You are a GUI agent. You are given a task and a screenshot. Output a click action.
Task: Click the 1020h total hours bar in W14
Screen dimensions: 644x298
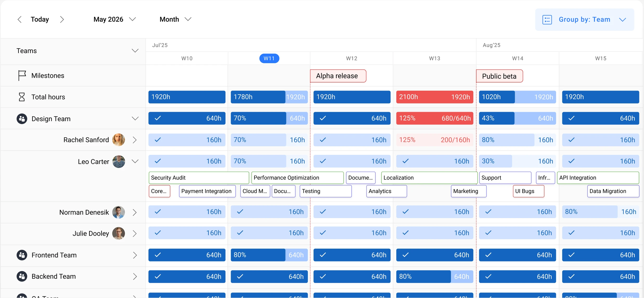click(x=518, y=97)
